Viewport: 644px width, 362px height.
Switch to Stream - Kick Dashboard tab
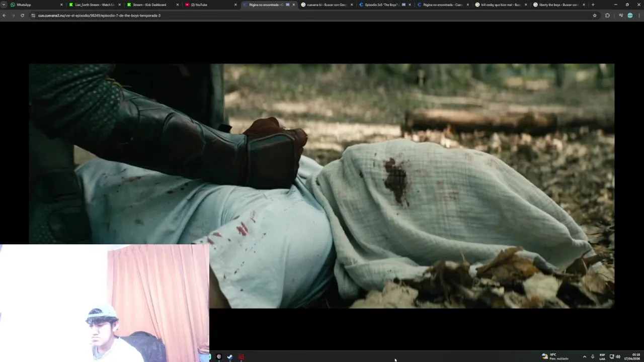(x=152, y=5)
